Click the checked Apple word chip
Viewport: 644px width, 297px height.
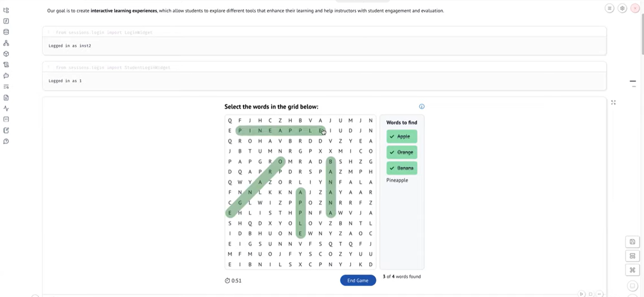[402, 136]
